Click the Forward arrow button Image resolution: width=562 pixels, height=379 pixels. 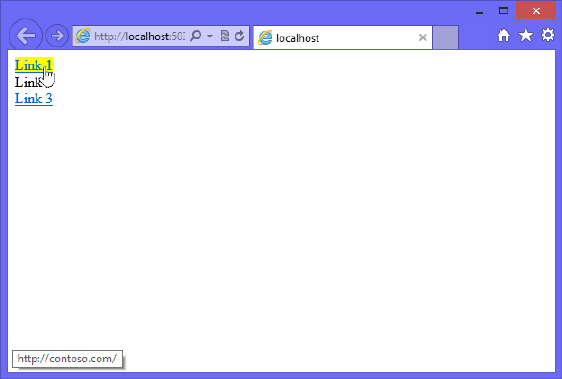pos(57,35)
